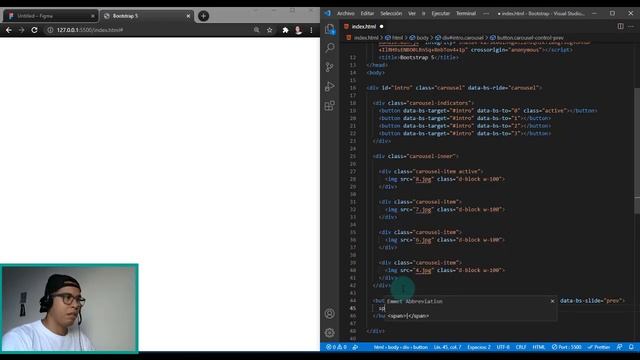Click the img src 8.jpg line

click(445, 179)
